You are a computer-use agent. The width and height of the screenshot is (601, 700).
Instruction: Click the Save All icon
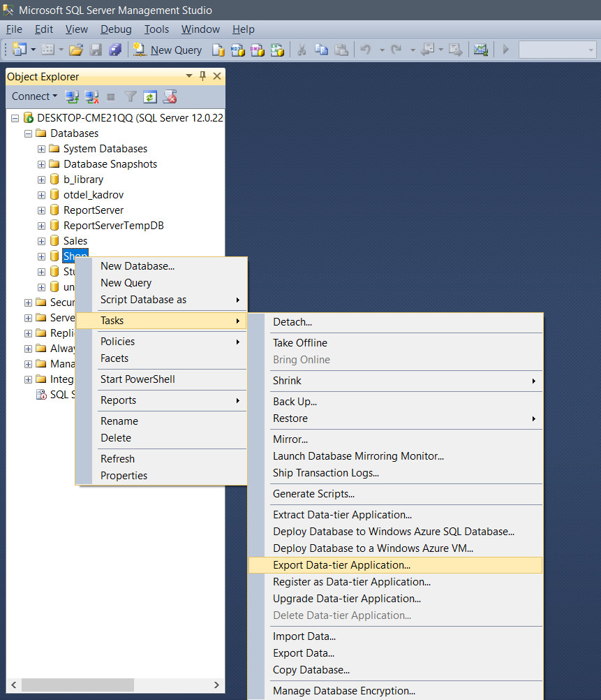(x=115, y=50)
